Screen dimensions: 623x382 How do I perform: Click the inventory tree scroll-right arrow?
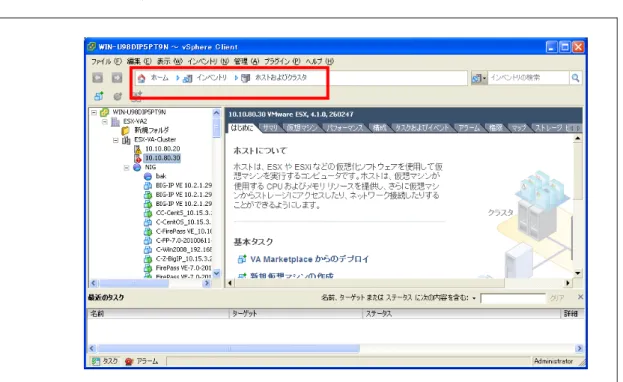point(207,283)
